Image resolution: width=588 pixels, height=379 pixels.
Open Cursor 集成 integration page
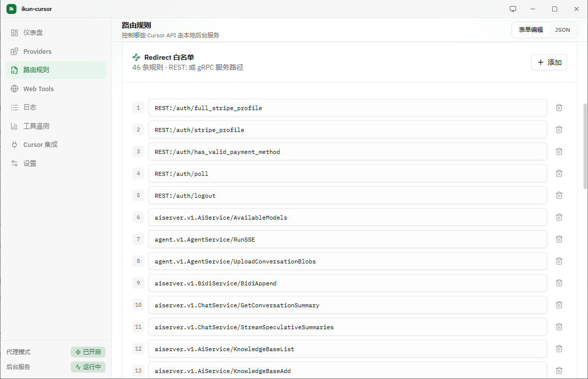point(56,145)
